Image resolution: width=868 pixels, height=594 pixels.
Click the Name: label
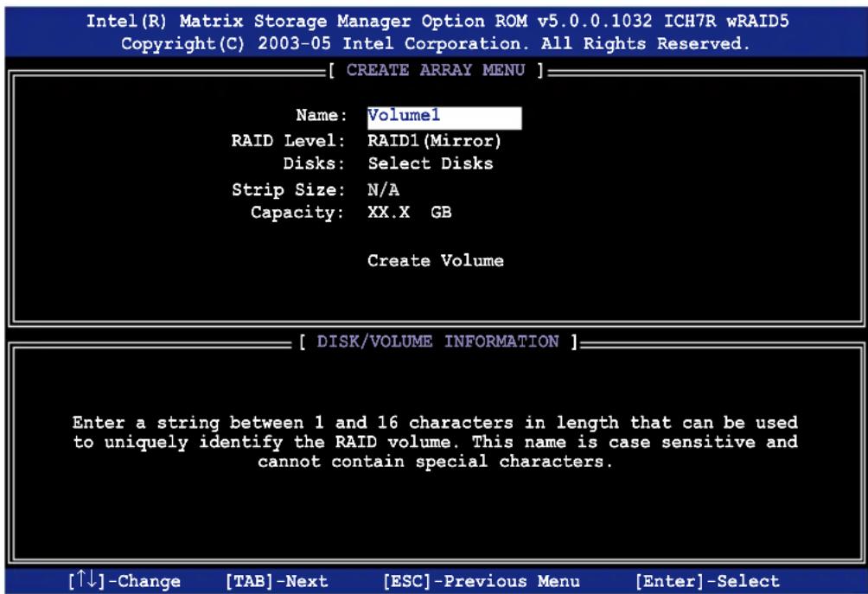point(322,115)
